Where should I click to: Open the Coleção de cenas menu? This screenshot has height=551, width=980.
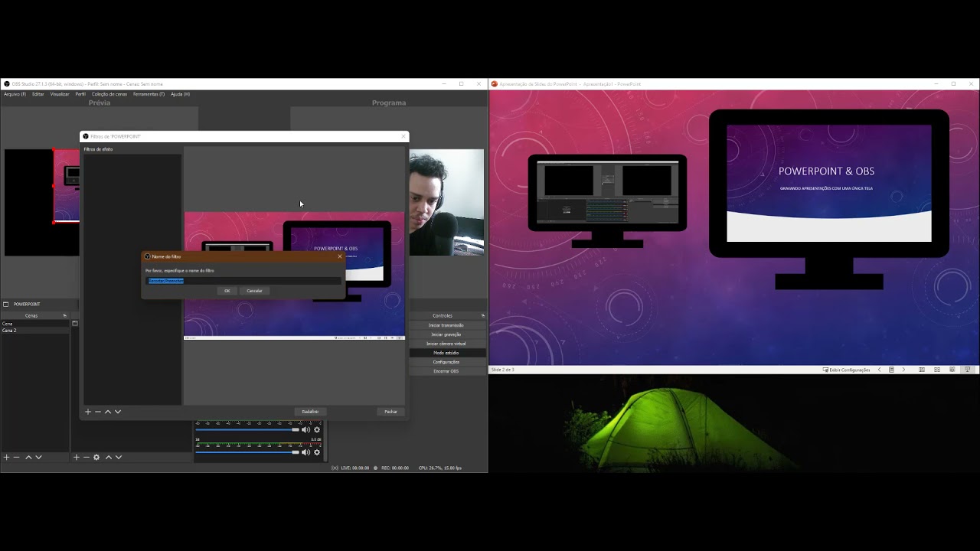[x=109, y=94]
